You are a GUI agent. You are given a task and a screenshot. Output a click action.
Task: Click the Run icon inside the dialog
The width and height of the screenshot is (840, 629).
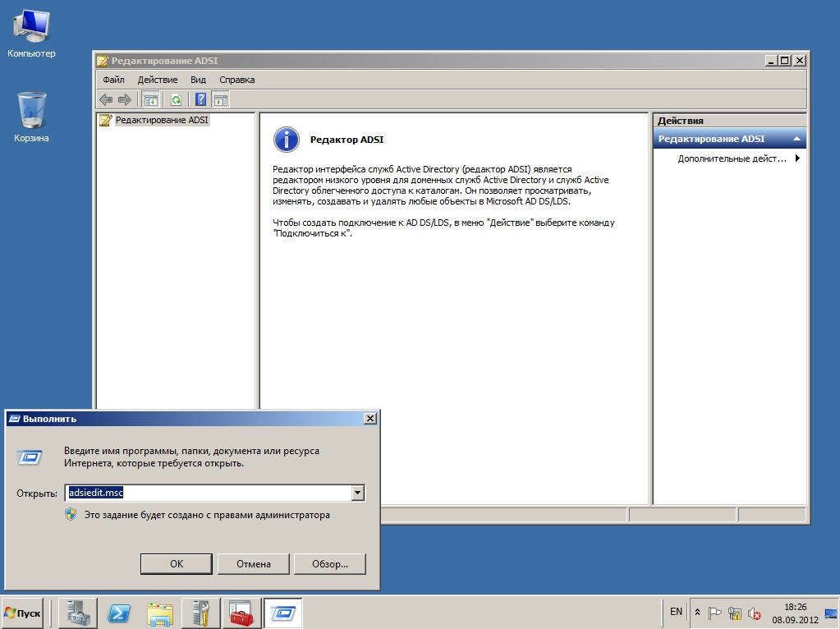[x=30, y=457]
